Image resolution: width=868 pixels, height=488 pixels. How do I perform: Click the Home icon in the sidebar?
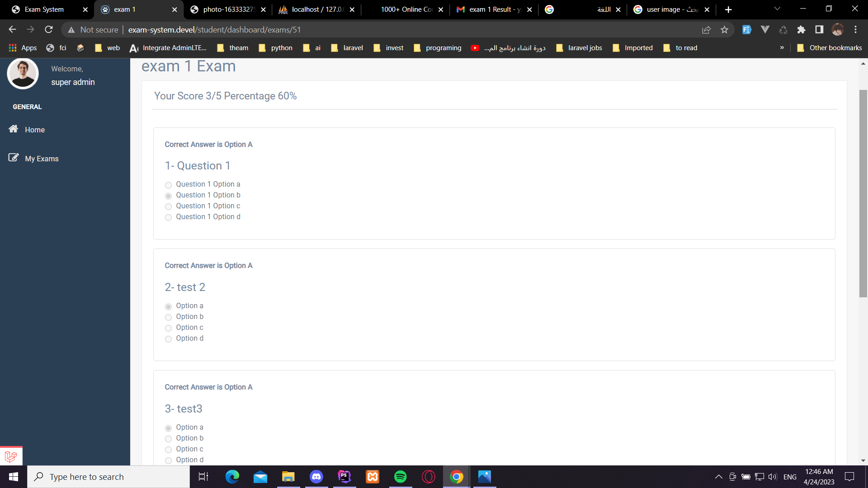[14, 129]
